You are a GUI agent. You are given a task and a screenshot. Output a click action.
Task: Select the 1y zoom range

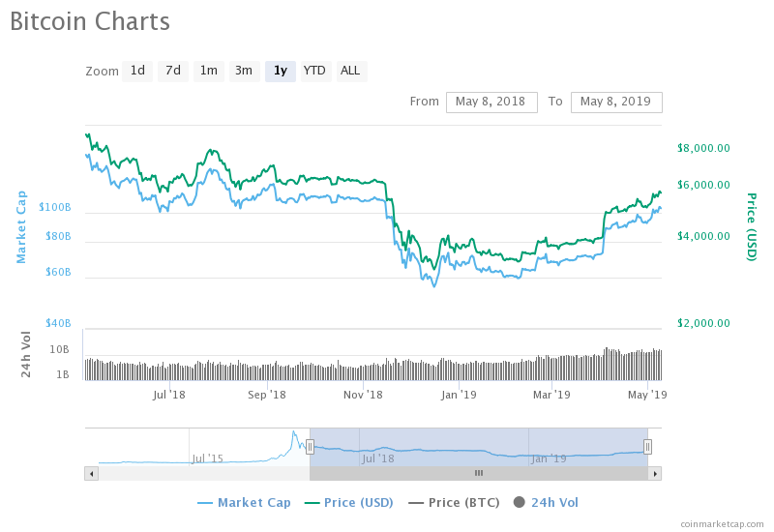281,71
